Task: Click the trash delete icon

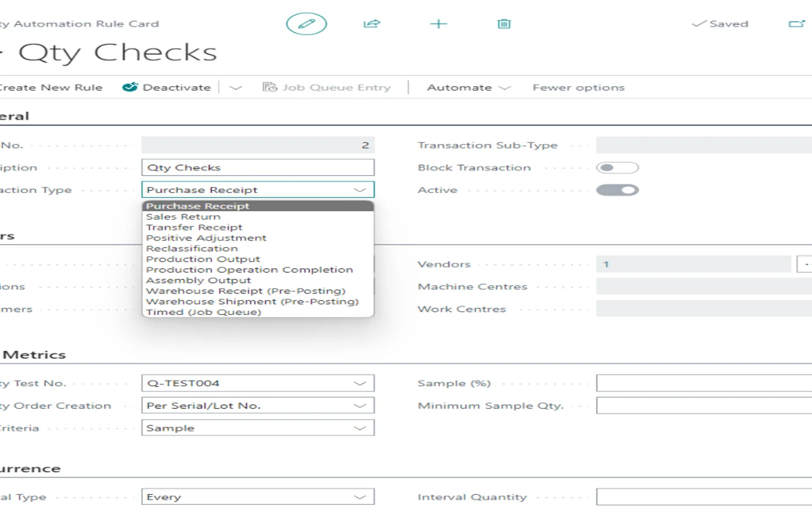Action: (x=504, y=24)
